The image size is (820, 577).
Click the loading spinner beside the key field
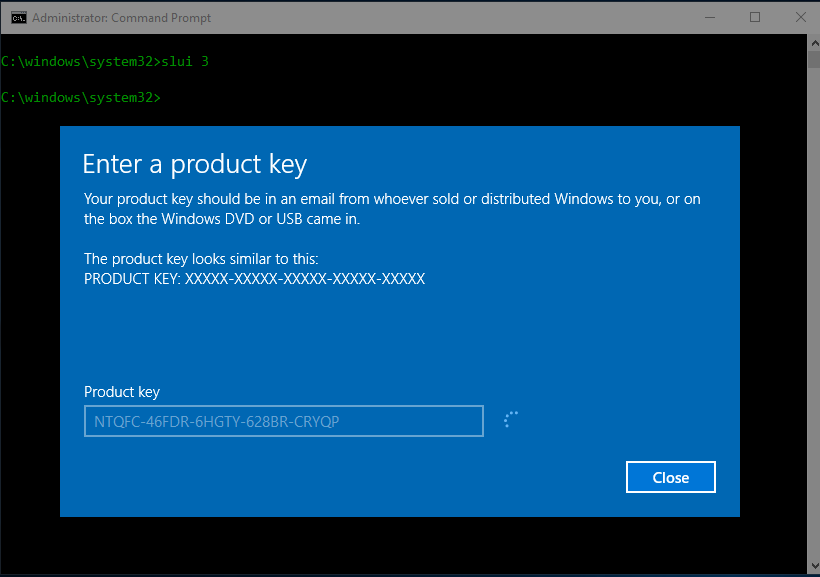[510, 420]
